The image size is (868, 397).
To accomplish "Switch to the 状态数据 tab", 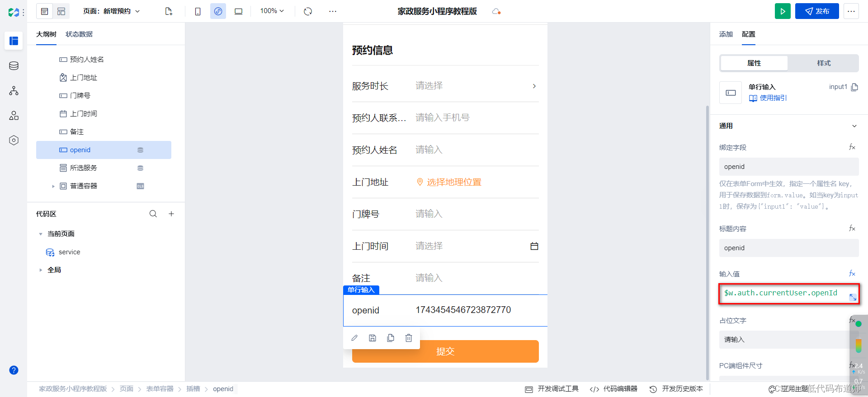I will [x=79, y=34].
